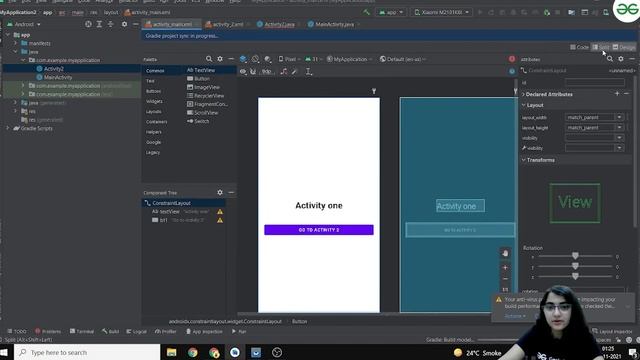Open the layout_width dropdown arrow
This screenshot has width=640, height=360.
(619, 117)
